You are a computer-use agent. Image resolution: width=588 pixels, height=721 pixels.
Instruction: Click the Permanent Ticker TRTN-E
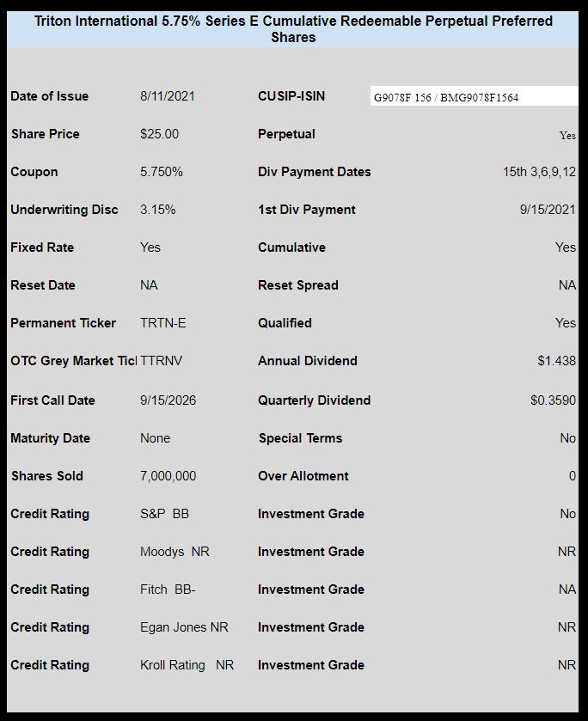click(162, 323)
